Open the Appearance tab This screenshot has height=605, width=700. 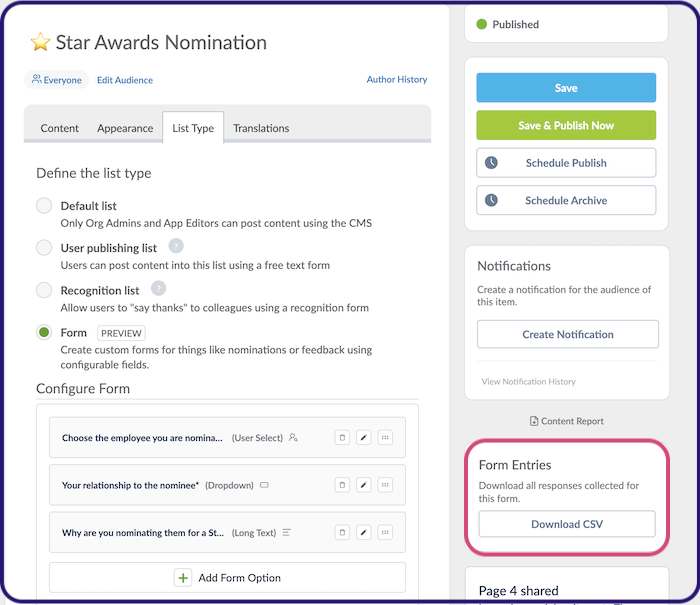125,128
